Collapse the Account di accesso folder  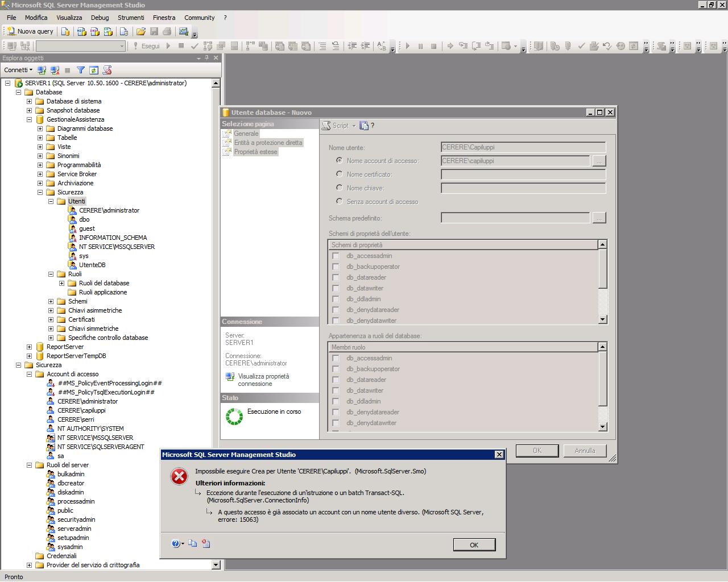pos(29,374)
